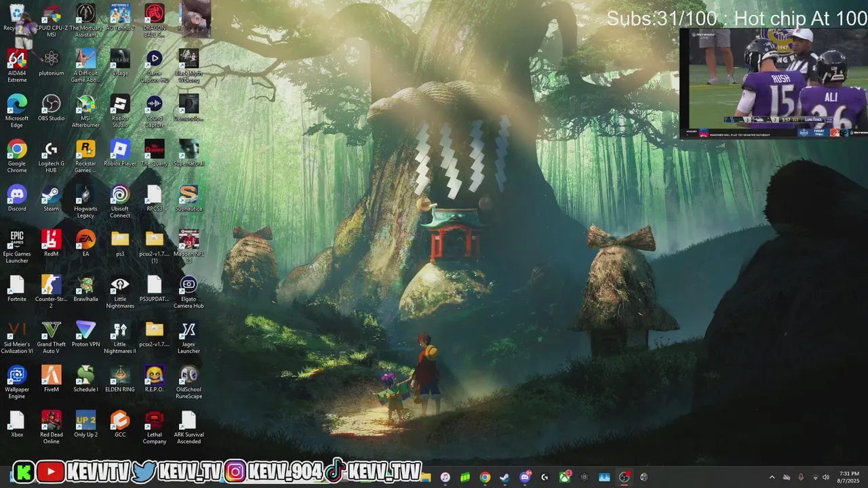Open the MSI Afterburner shortcut

pos(85,111)
